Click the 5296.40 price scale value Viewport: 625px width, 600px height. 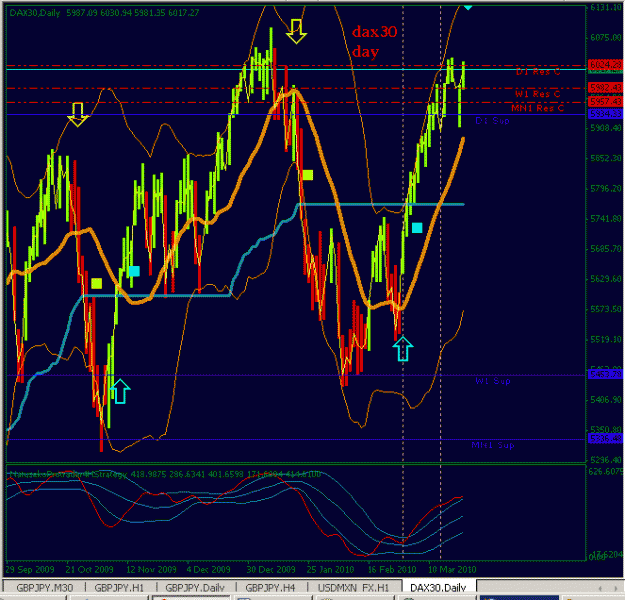606,460
